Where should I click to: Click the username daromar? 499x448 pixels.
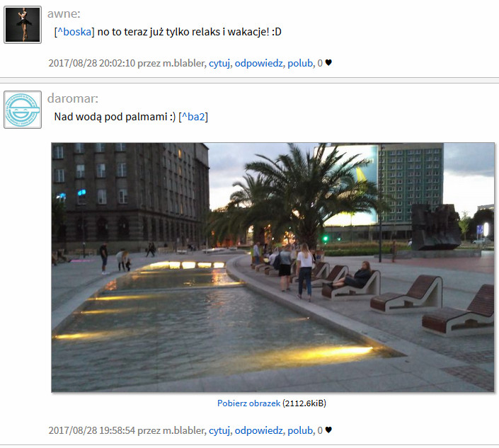[x=73, y=98]
